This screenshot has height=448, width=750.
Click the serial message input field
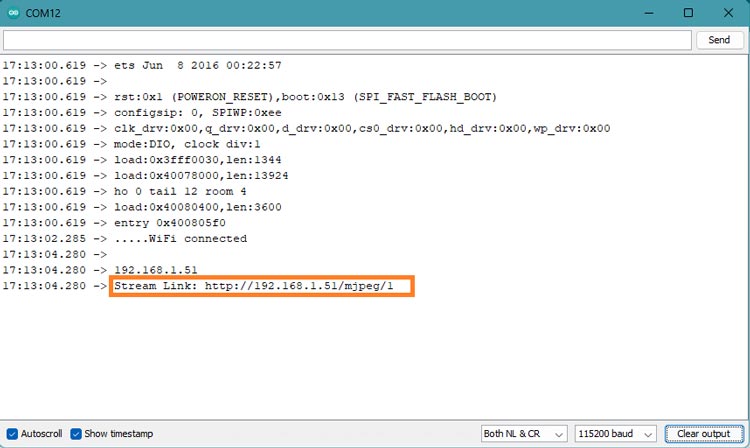tap(347, 40)
